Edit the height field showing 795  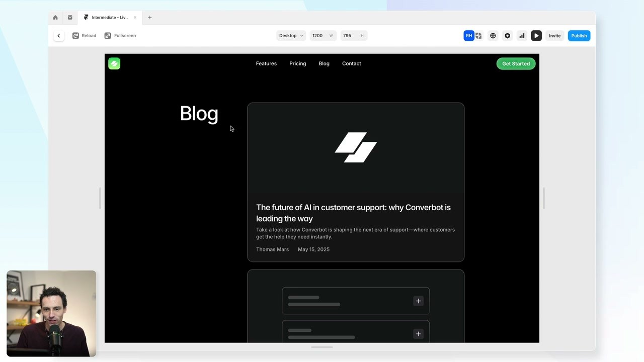coord(353,36)
